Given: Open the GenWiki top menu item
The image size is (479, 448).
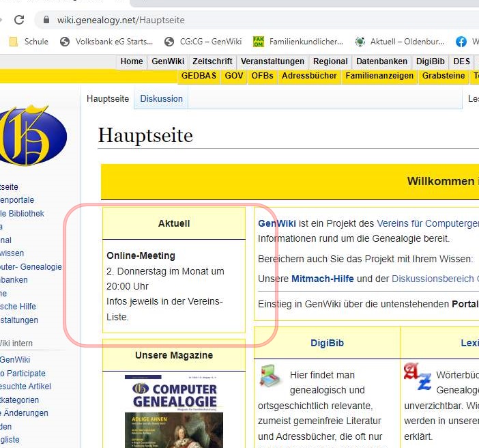Looking at the screenshot, I should pos(168,61).
